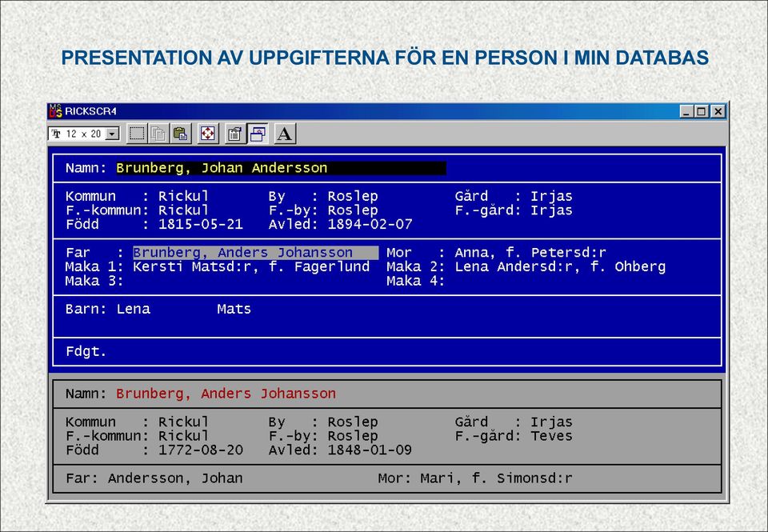
Task: Open the Properties toolbar icon
Action: (235, 134)
